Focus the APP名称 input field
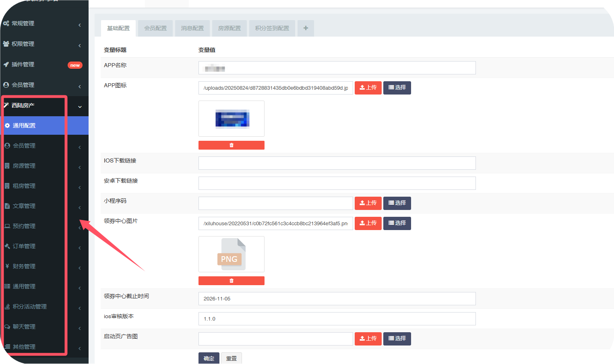This screenshot has height=364, width=614. click(x=337, y=68)
